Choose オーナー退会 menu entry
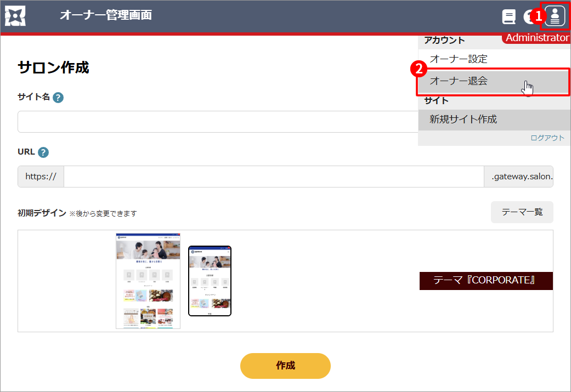This screenshot has height=392, width=571. pyautogui.click(x=459, y=81)
